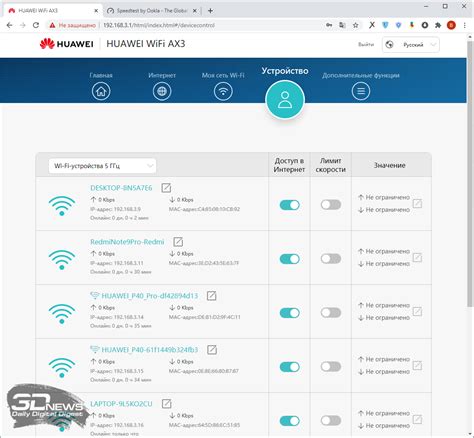Open Chrome three-dot menu
The height and width of the screenshot is (438, 474).
click(465, 25)
